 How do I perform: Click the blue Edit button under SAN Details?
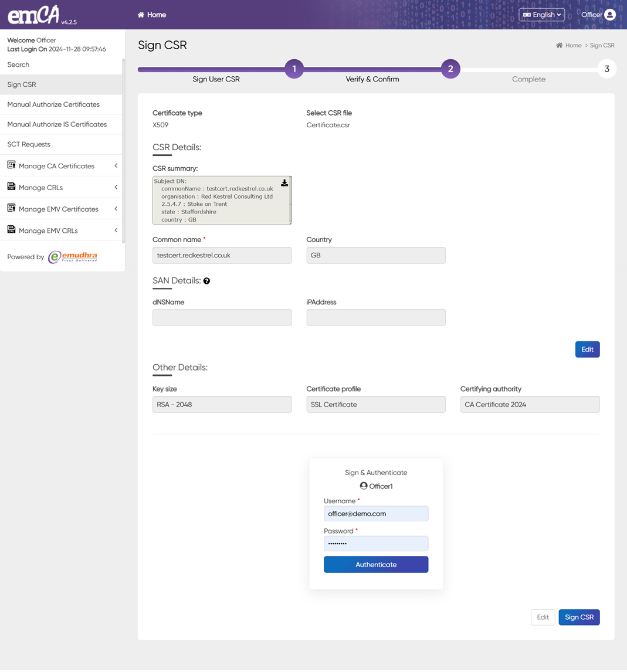tap(587, 349)
